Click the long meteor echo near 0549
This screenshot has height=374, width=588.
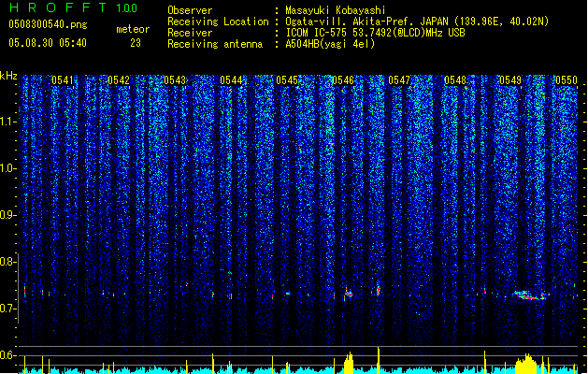click(x=530, y=295)
